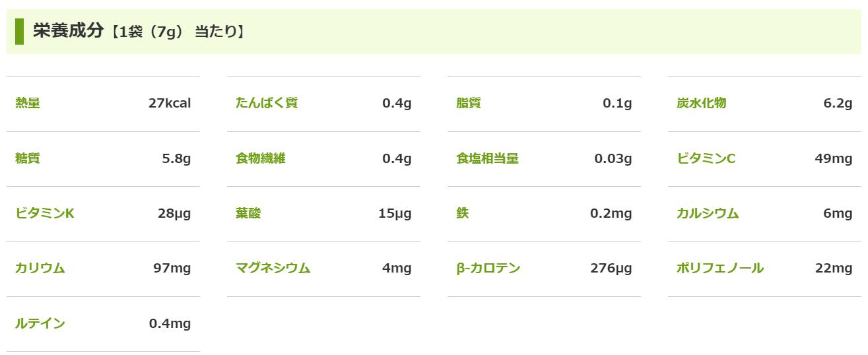Click the 食塩相当量 label
Viewport: 868px width, 355px height.
pos(487,158)
